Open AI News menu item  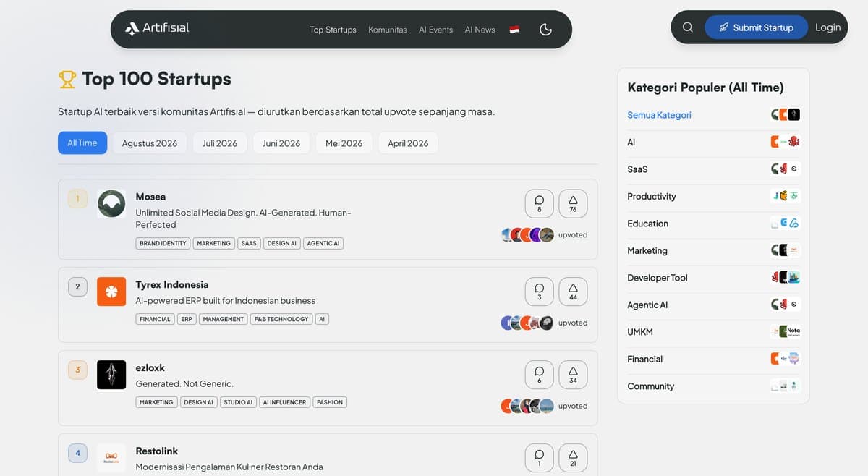coord(480,30)
